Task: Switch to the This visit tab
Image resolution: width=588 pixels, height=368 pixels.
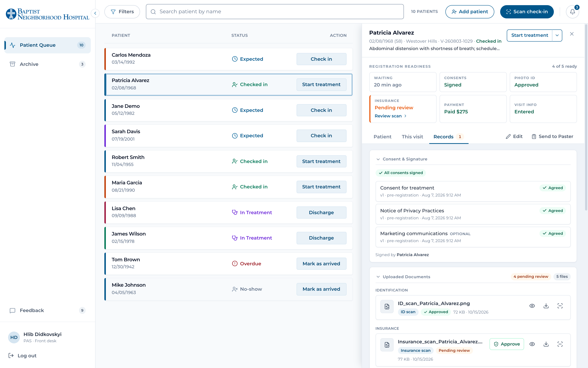Action: pos(412,137)
